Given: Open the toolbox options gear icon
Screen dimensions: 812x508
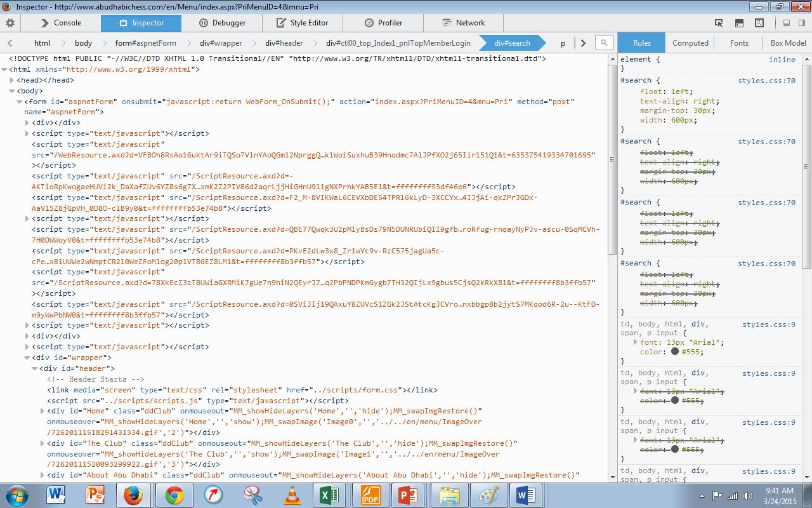Looking at the screenshot, I should point(10,23).
